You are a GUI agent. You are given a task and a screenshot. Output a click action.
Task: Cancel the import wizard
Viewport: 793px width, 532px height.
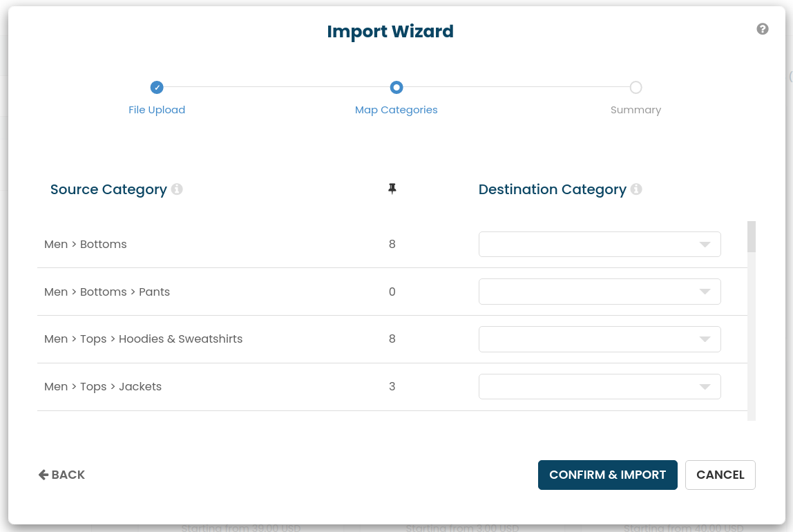pyautogui.click(x=720, y=475)
